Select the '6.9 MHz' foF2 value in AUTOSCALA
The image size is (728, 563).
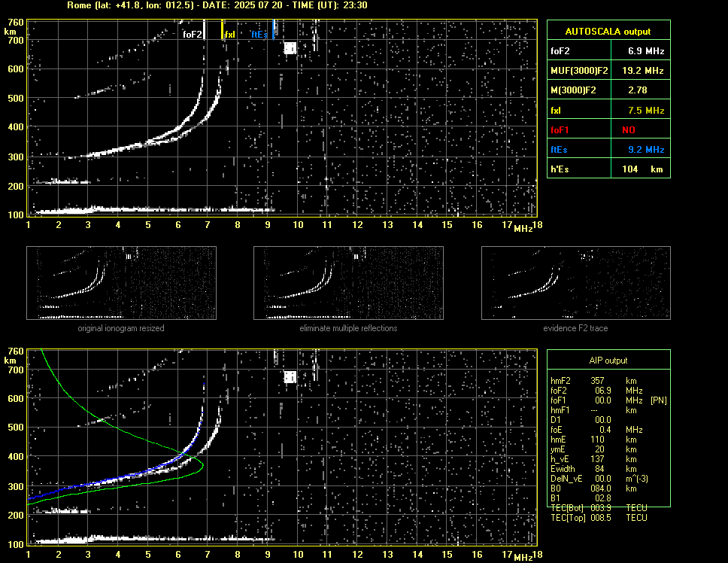pyautogui.click(x=646, y=51)
